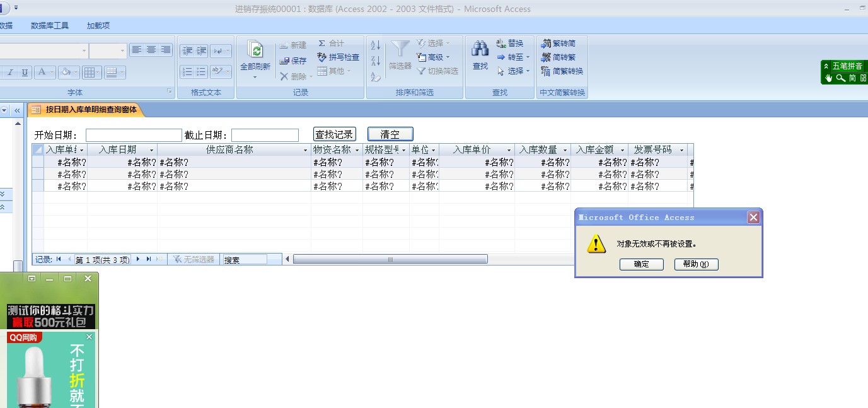Click the 繁转简 conversion icon
This screenshot has height=408, width=868.
(x=546, y=44)
